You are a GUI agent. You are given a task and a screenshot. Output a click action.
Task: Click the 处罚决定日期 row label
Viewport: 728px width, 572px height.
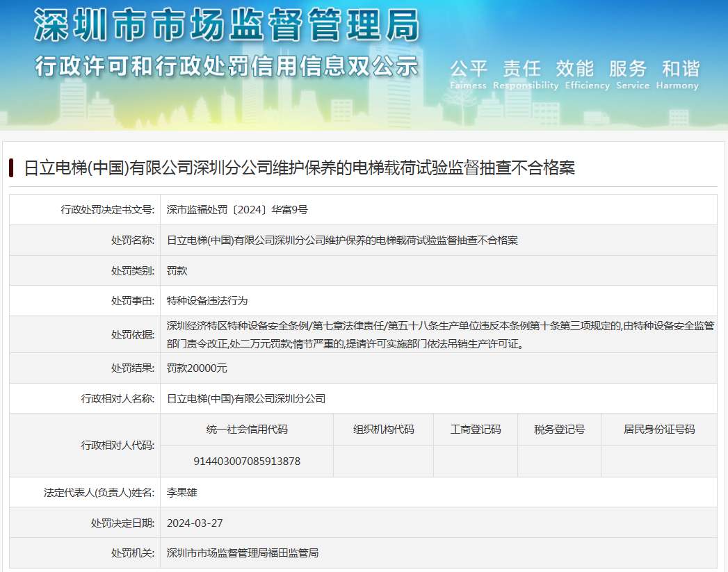click(122, 523)
